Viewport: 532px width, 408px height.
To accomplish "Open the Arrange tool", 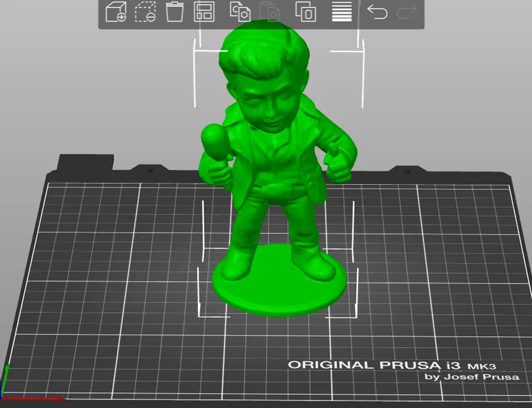I will 205,12.
